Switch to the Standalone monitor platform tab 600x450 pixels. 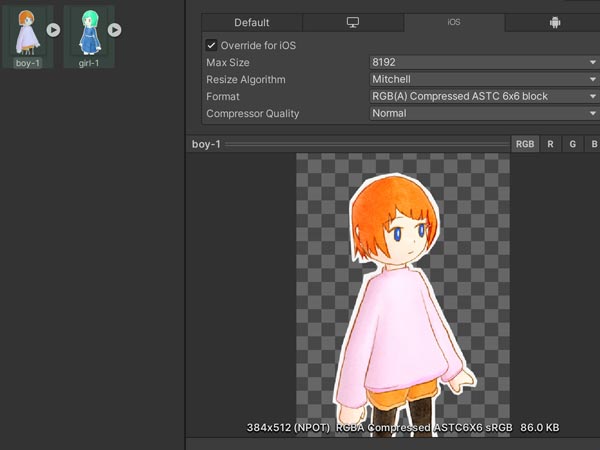coord(352,23)
